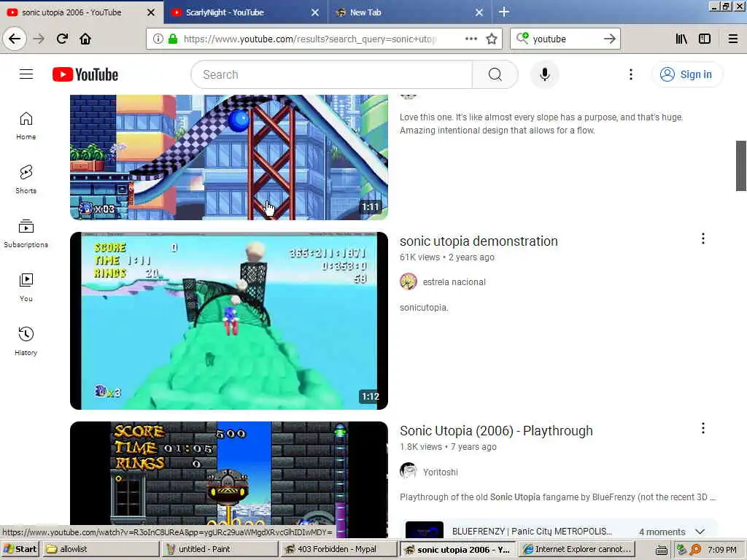Start voice search with microphone
Screen dimensions: 747x560
click(544, 74)
